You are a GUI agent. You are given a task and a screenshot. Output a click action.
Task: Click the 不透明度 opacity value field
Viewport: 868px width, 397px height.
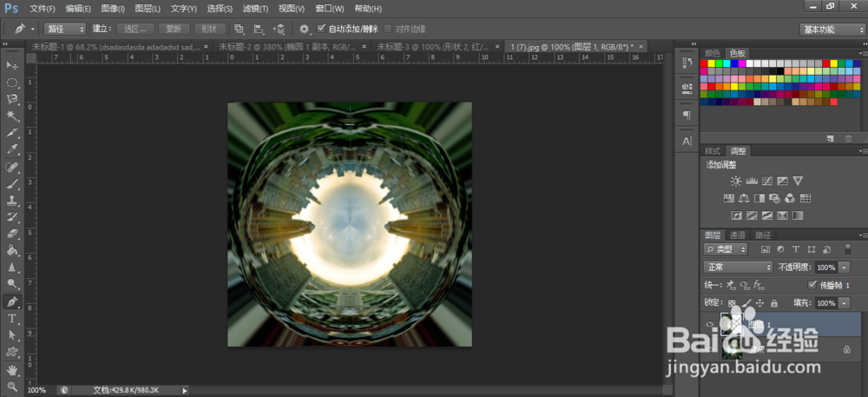click(x=825, y=268)
